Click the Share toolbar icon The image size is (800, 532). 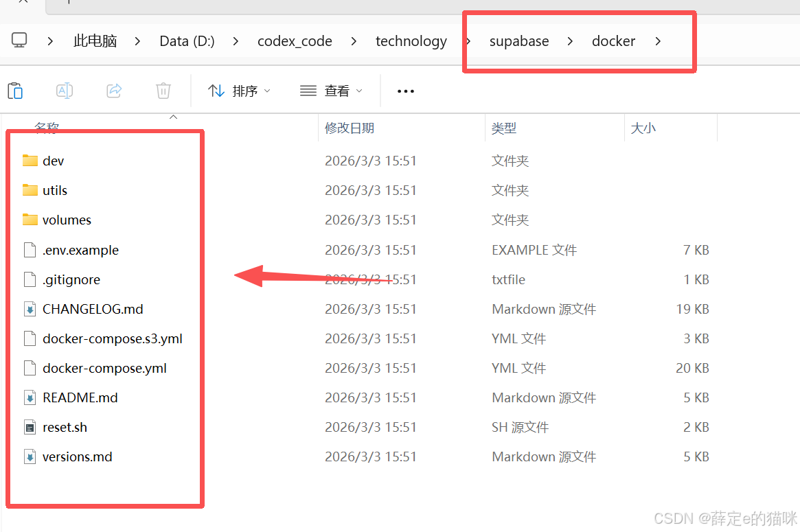pos(114,91)
